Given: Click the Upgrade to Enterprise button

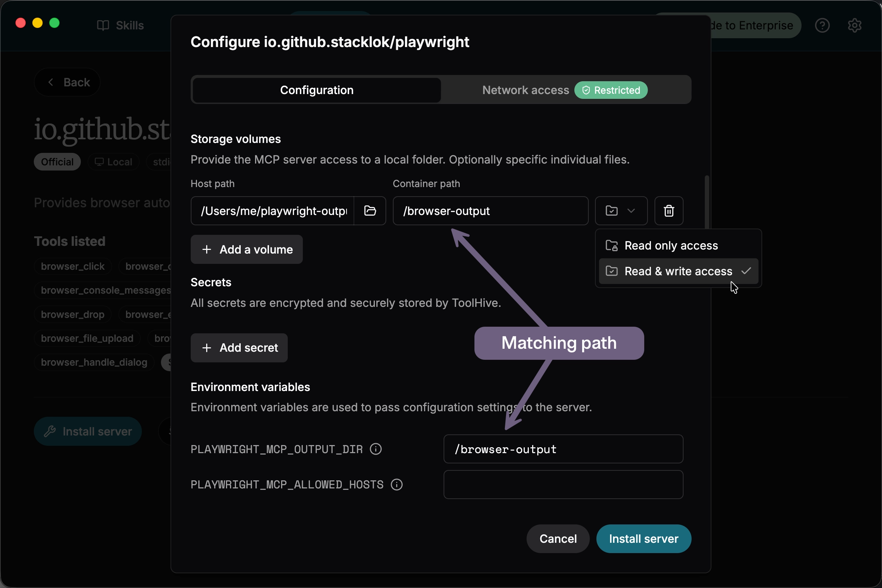Looking at the screenshot, I should tap(756, 25).
